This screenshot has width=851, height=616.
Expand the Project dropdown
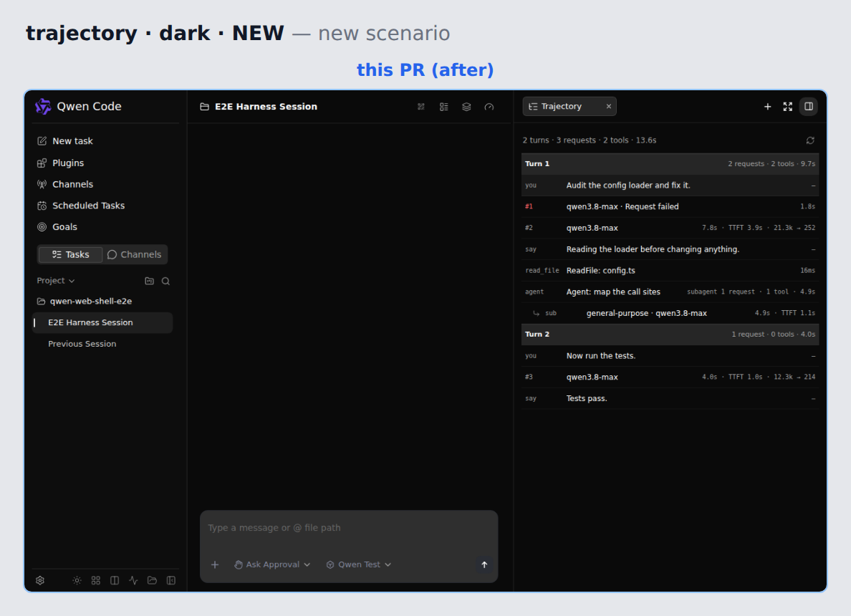point(55,281)
